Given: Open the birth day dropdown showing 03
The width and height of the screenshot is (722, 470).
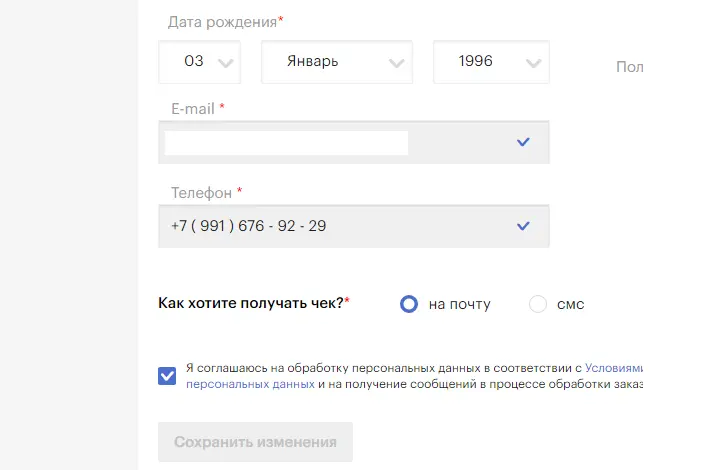Looking at the screenshot, I should point(199,62).
